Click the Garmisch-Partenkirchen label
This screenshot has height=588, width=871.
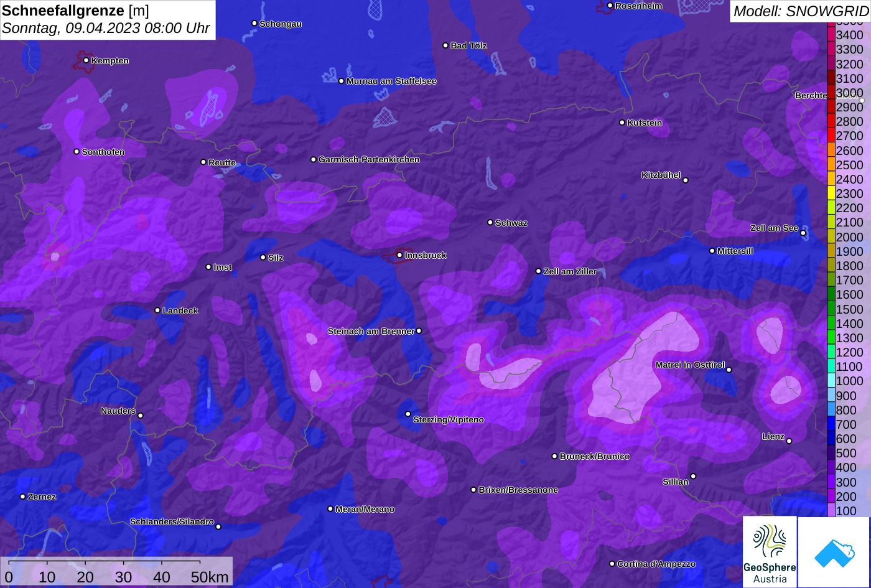click(369, 159)
